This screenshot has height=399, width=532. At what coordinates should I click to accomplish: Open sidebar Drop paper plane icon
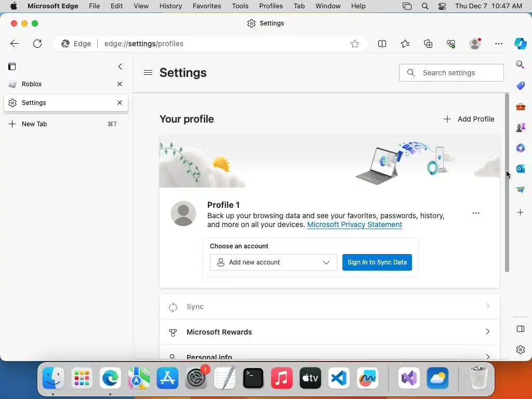click(521, 189)
